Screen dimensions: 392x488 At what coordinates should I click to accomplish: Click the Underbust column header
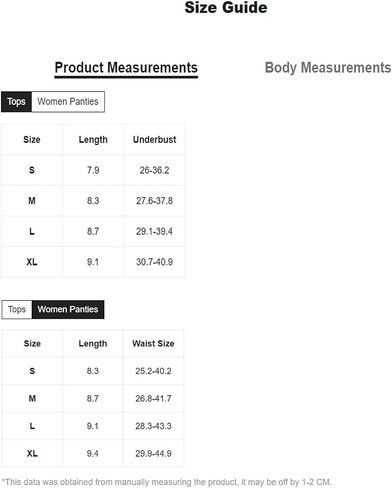coord(154,140)
